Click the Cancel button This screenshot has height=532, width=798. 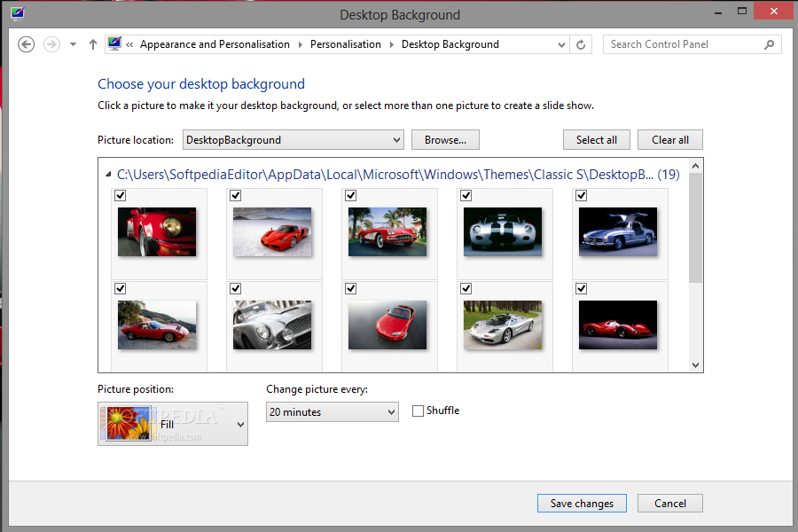pos(669,504)
